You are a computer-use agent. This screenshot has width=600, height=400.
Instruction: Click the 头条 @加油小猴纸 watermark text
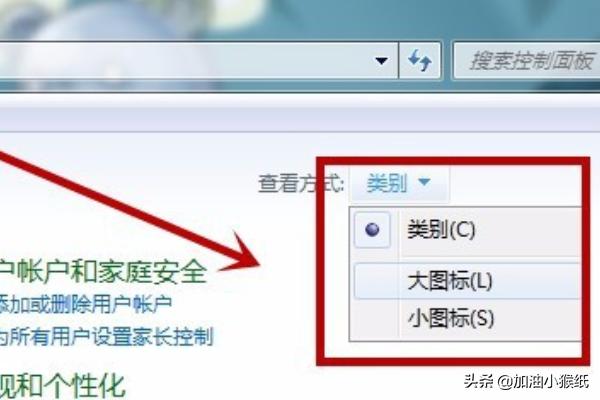(x=527, y=381)
